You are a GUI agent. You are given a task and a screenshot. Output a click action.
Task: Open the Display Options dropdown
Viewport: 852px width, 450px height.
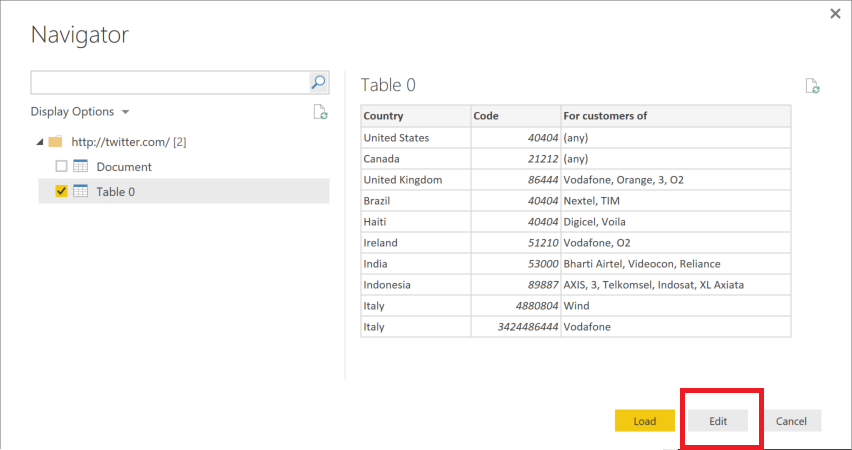80,112
